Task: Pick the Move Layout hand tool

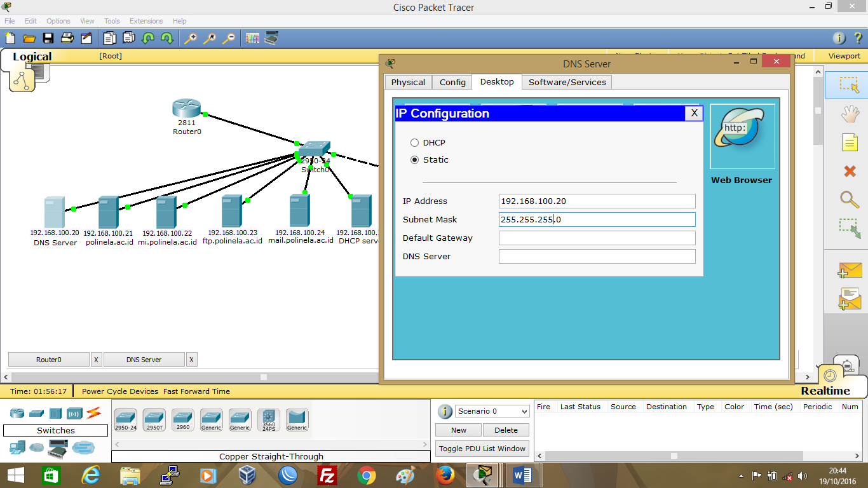Action: pos(850,114)
